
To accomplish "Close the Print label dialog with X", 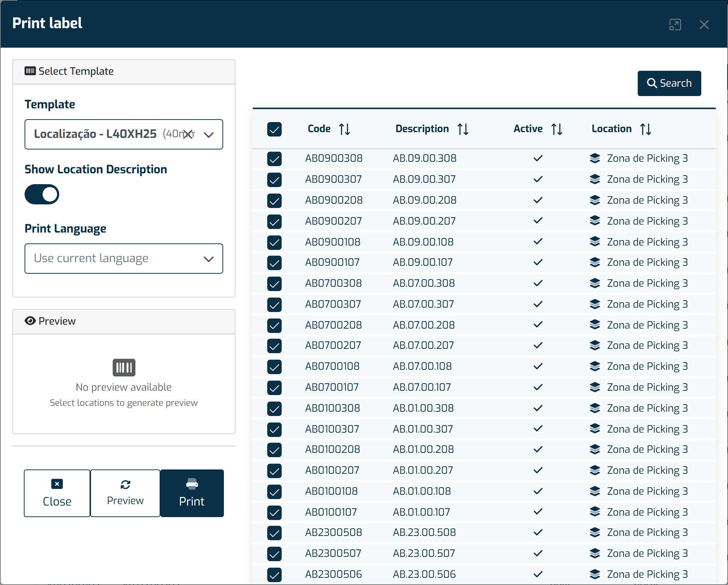I will pyautogui.click(x=704, y=25).
